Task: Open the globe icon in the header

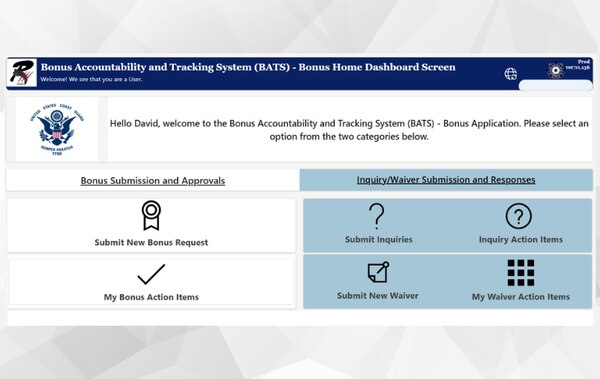Action: click(x=510, y=74)
